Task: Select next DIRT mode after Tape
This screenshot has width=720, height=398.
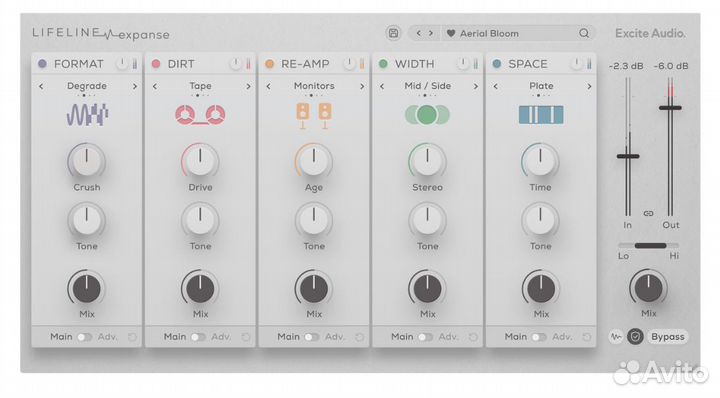Action: tap(248, 86)
